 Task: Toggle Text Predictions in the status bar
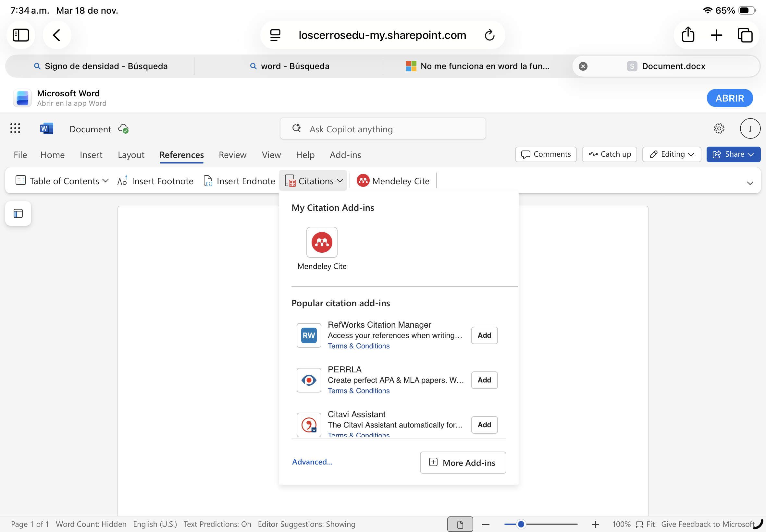point(217,524)
